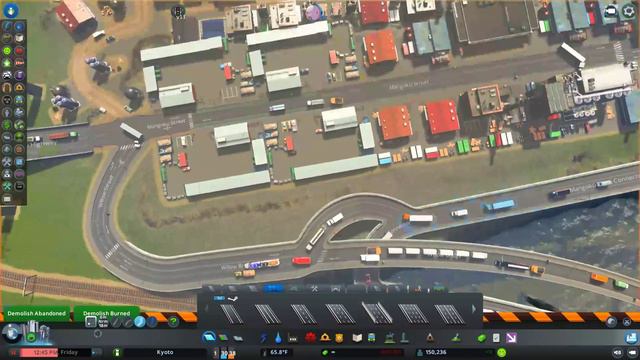
Task: Open the Fire Department helmet icon
Action: coord(325,338)
